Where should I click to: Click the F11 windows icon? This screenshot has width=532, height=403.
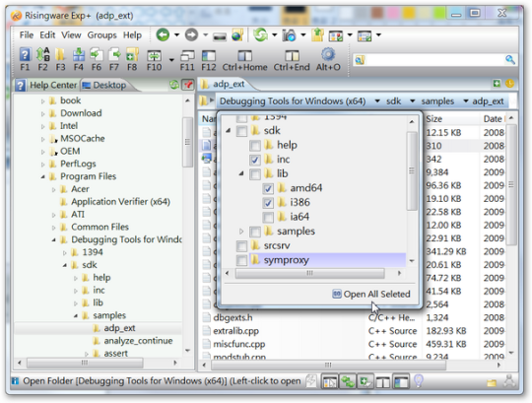click(187, 55)
